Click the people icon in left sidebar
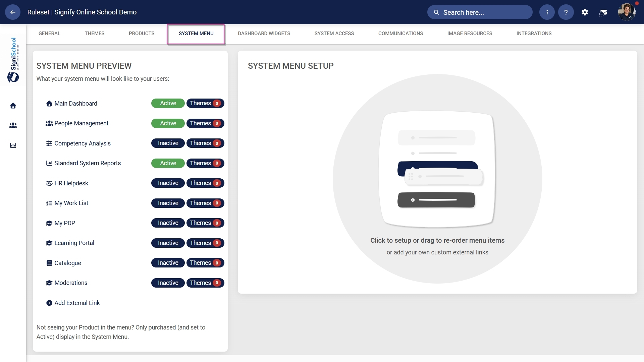644x362 pixels. pyautogui.click(x=13, y=125)
